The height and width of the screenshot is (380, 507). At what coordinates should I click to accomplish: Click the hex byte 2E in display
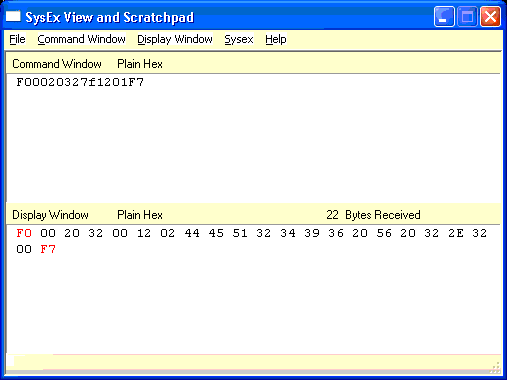(456, 233)
